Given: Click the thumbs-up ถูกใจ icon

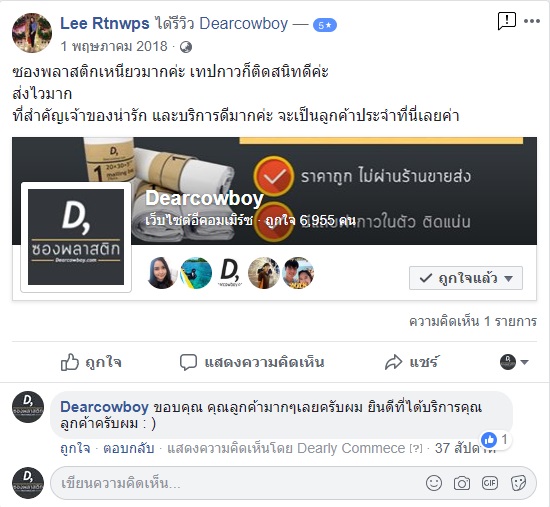Looking at the screenshot, I should [x=69, y=362].
